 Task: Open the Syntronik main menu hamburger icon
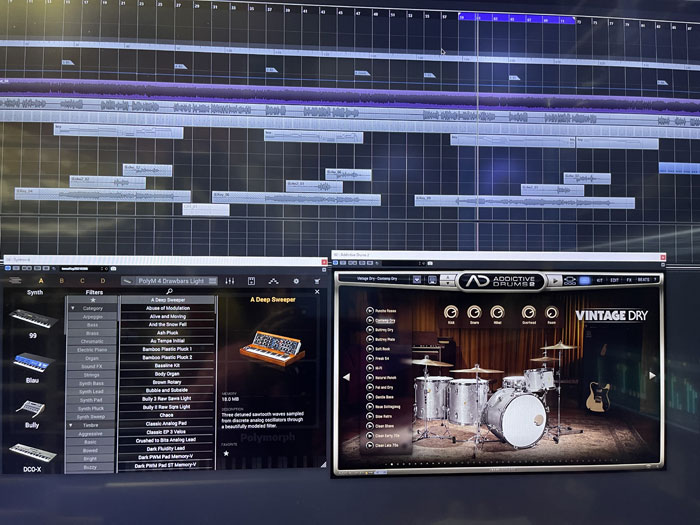point(15,280)
